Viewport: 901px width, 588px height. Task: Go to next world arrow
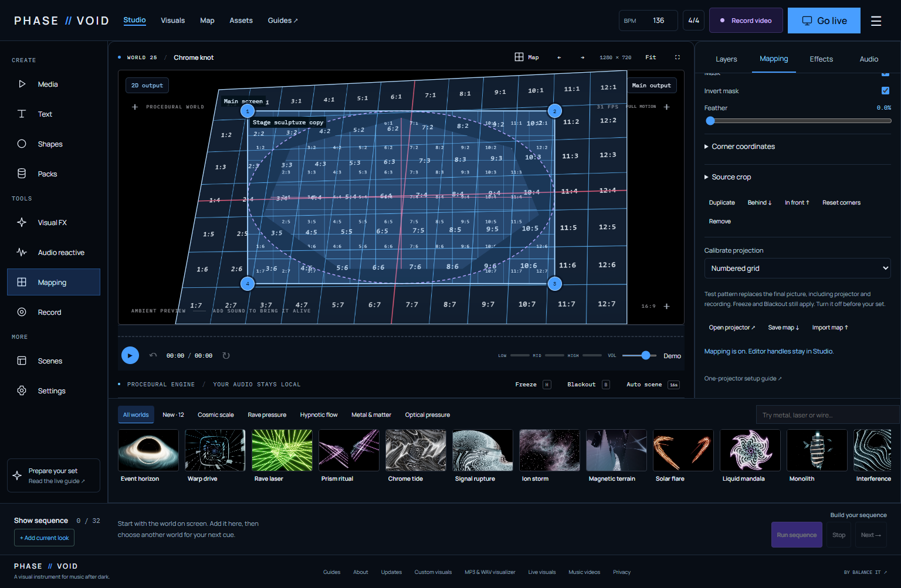click(582, 57)
